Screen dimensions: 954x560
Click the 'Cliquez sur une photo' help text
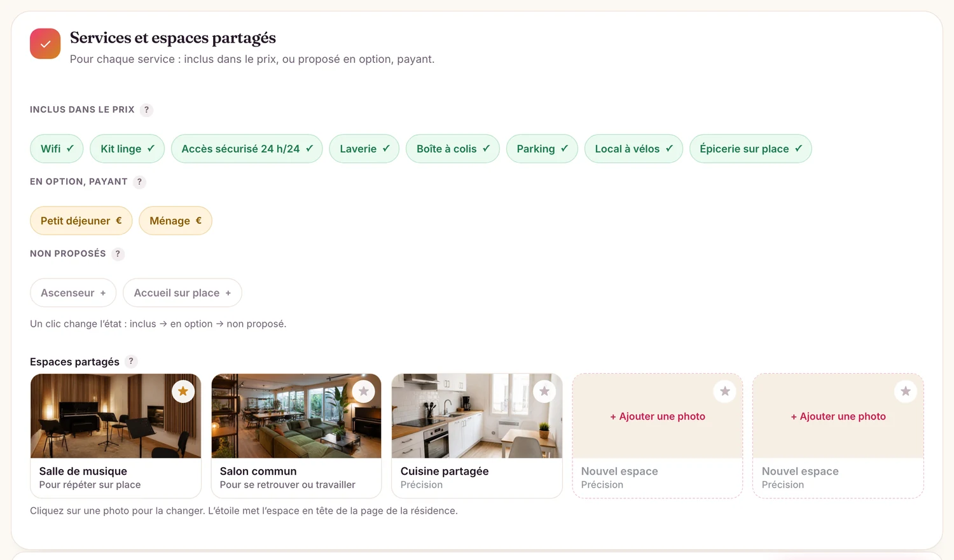pyautogui.click(x=244, y=511)
